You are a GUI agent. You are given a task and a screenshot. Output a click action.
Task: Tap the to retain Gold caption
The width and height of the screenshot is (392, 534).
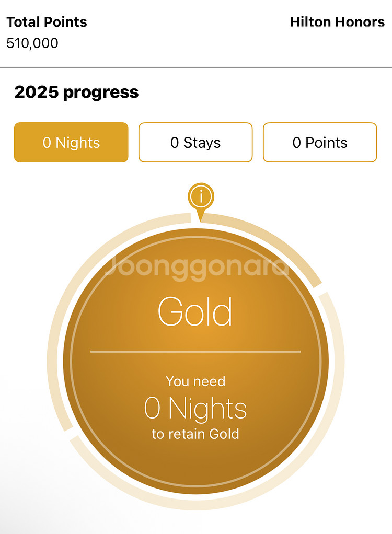click(195, 434)
